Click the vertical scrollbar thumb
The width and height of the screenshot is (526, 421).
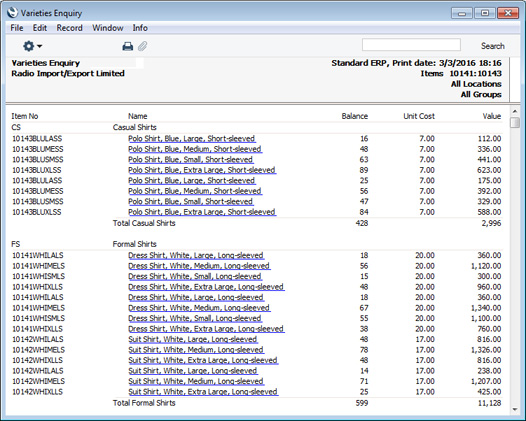point(515,122)
